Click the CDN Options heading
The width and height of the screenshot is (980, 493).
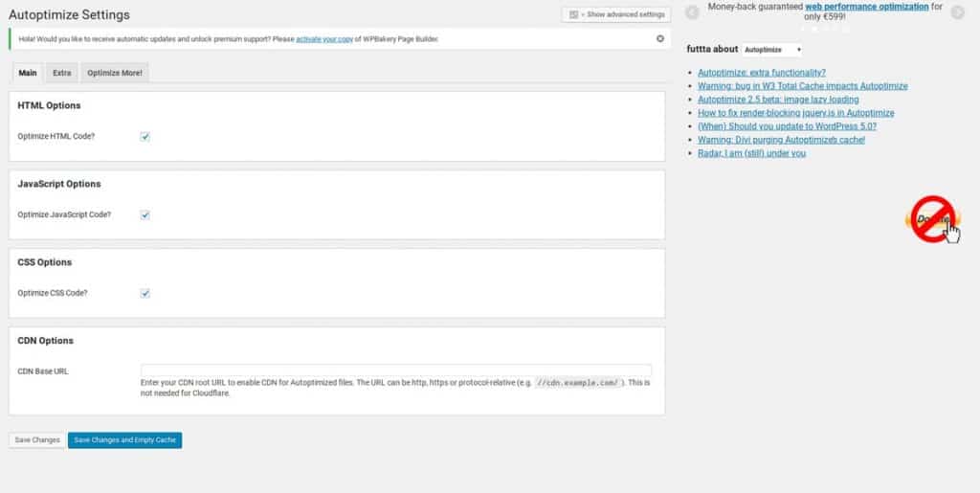pos(45,341)
